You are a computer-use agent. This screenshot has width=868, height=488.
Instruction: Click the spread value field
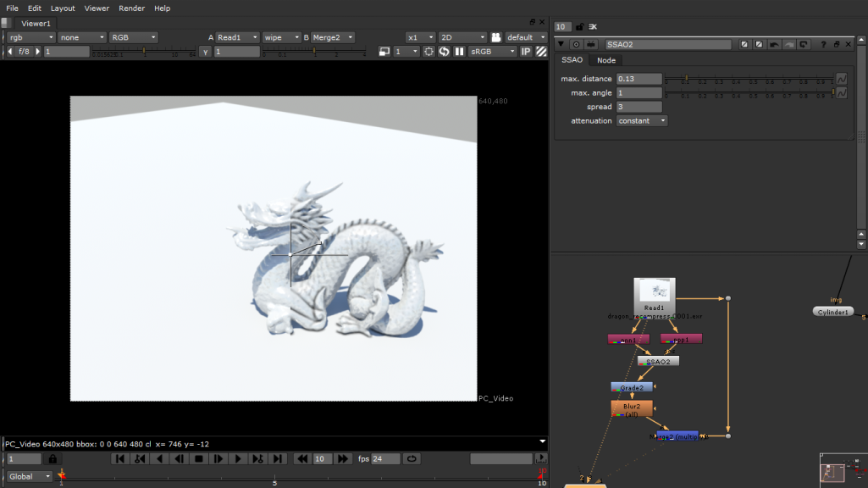pos(639,107)
